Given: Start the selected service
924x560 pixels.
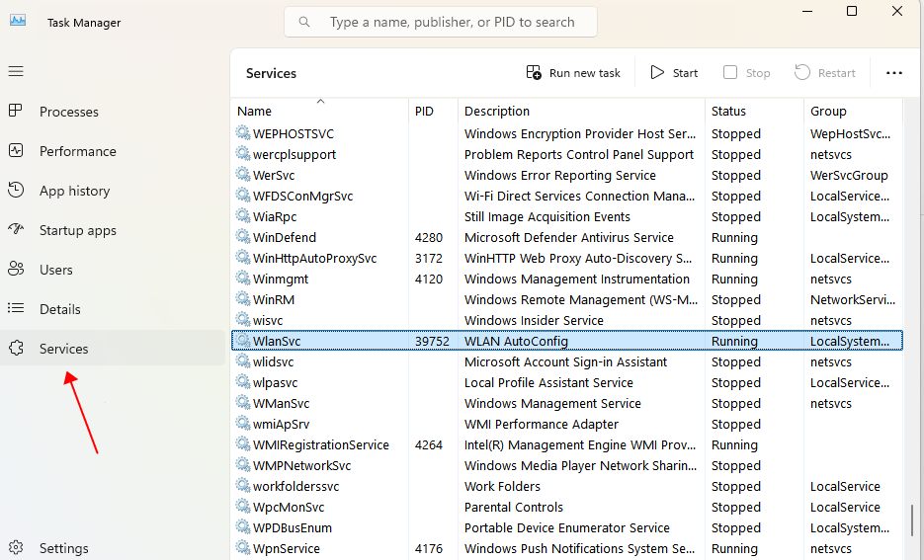Looking at the screenshot, I should [674, 73].
